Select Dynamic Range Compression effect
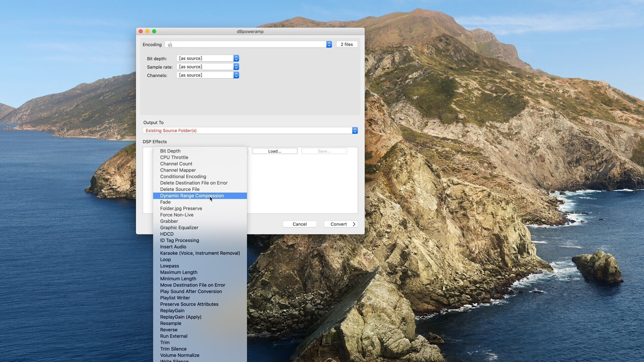 200,196
